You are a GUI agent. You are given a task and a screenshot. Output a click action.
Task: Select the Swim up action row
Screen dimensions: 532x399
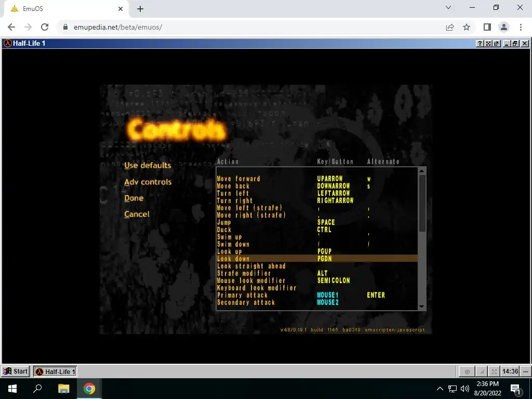[317, 237]
